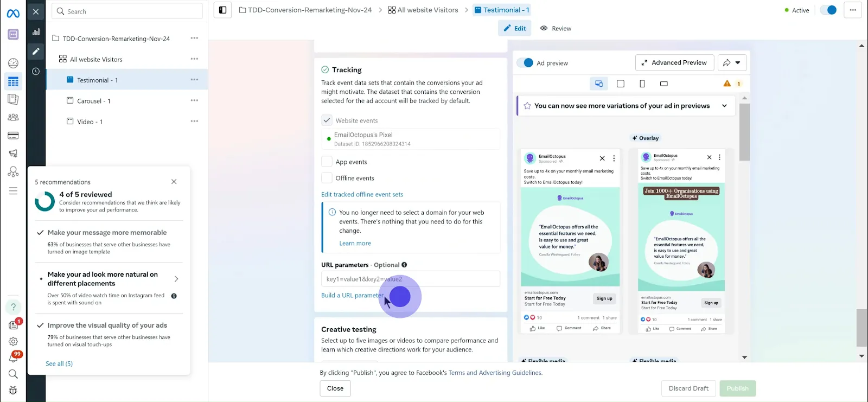Open options menu for Testimonial - 1
Viewport: 868px width, 402px height.
[x=194, y=80]
